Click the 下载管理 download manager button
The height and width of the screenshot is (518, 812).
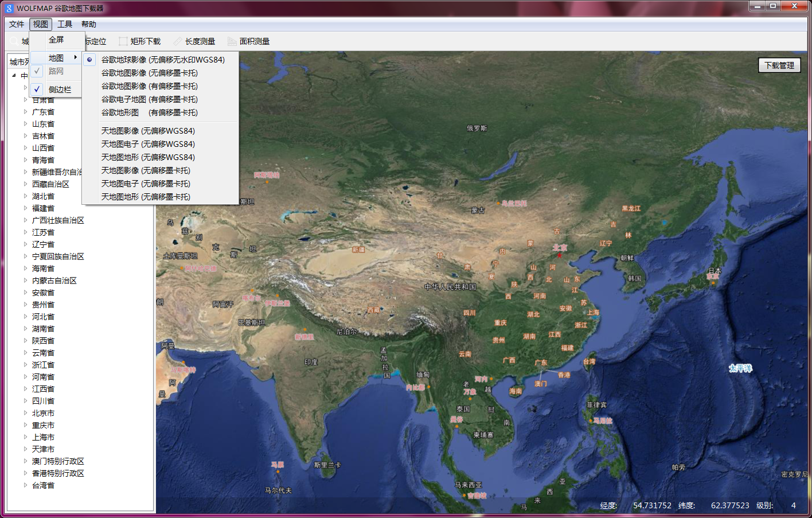click(780, 65)
